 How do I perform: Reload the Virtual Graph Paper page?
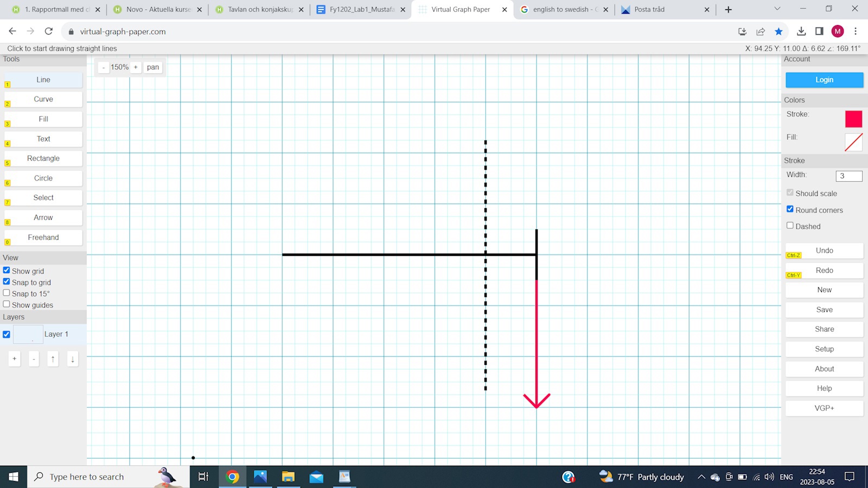click(49, 31)
